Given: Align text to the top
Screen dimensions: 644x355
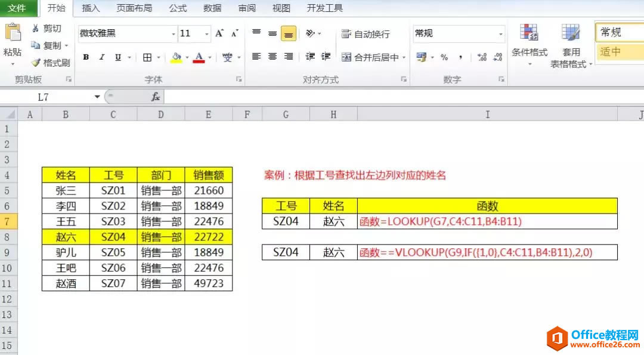Looking at the screenshot, I should tap(256, 33).
